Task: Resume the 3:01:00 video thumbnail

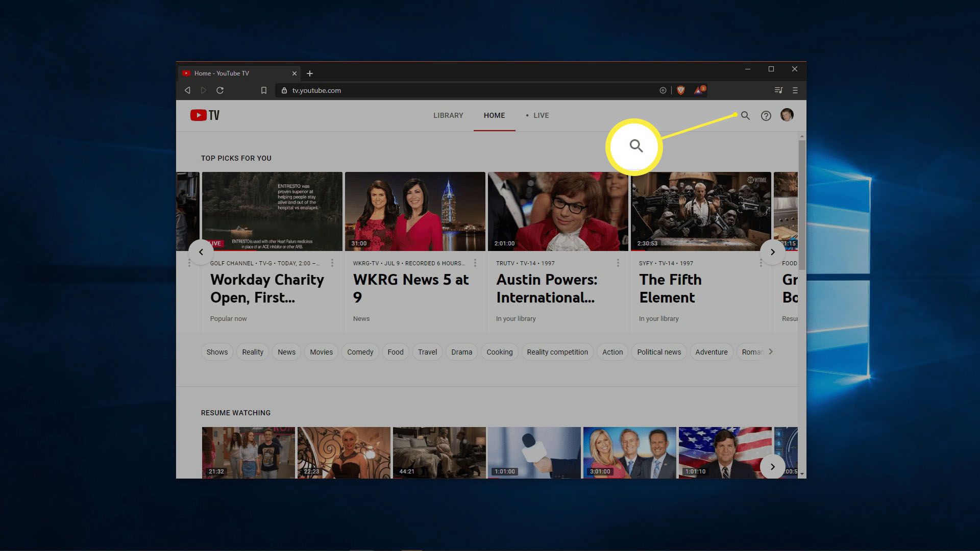Action: (629, 453)
